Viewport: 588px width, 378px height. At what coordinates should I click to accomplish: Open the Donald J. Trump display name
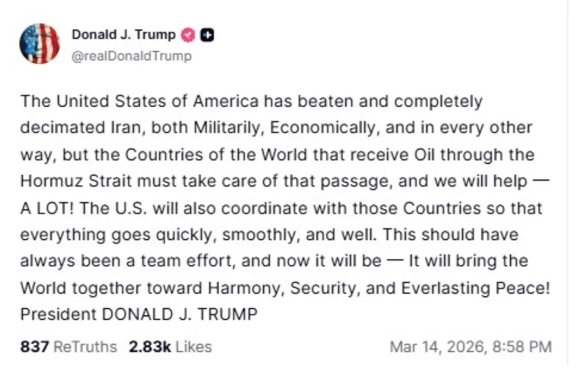(x=123, y=35)
